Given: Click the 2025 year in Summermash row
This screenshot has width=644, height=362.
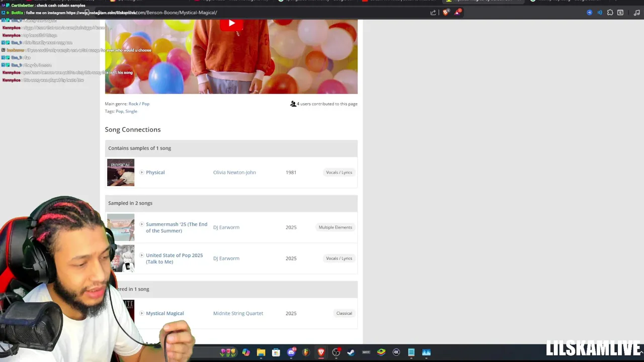Looking at the screenshot, I should click(291, 227).
